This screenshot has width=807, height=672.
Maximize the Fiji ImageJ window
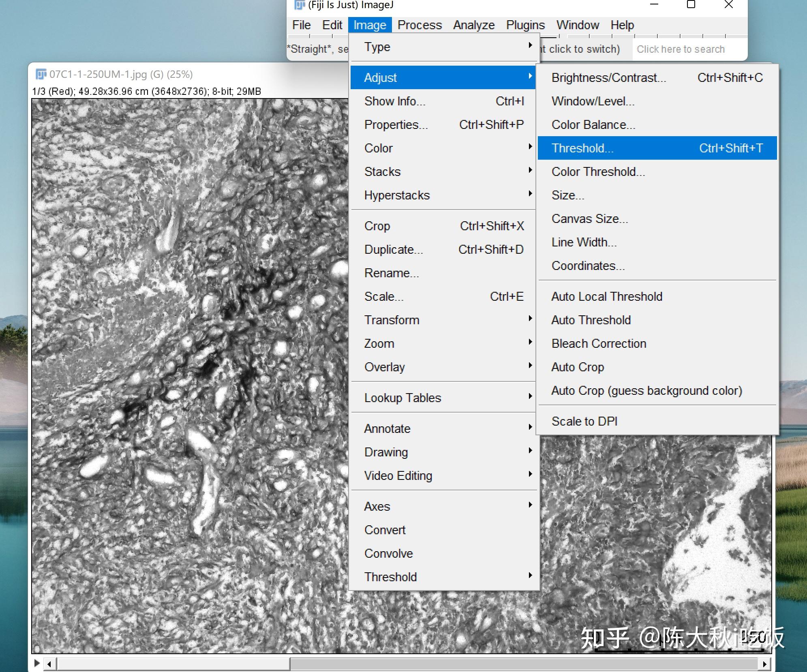pyautogui.click(x=691, y=5)
